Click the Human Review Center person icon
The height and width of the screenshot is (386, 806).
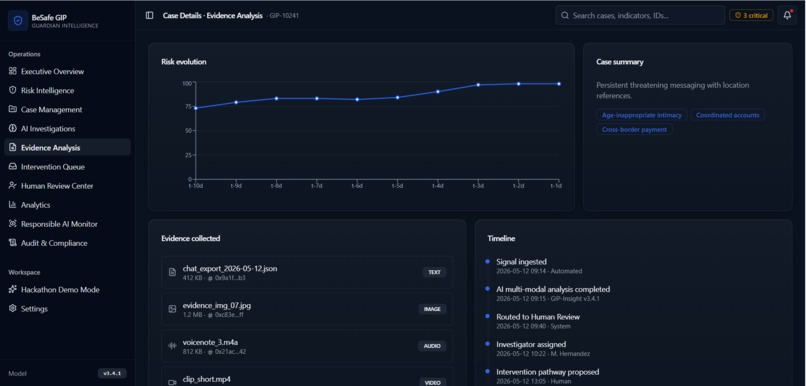click(13, 186)
